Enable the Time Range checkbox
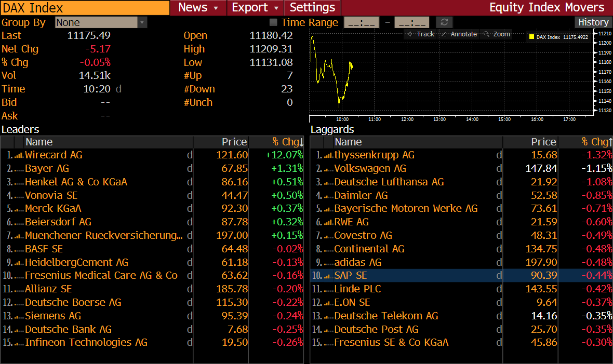 coord(273,22)
